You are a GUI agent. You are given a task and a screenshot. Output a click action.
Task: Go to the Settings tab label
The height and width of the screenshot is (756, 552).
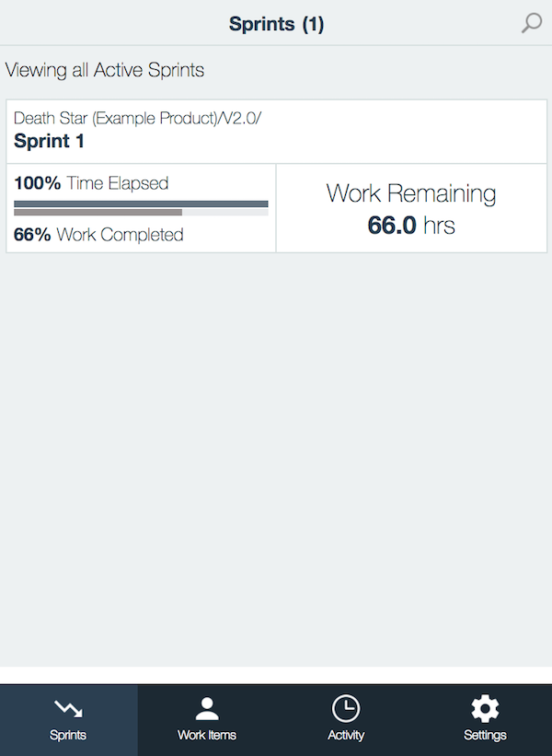(485, 735)
